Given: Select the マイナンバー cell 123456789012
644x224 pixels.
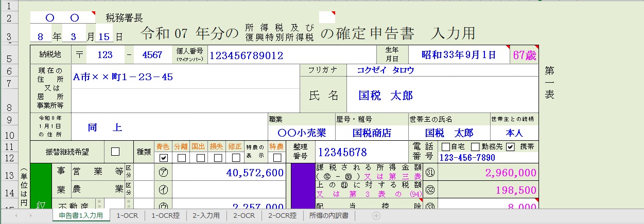Looking at the screenshot, I should [292, 55].
